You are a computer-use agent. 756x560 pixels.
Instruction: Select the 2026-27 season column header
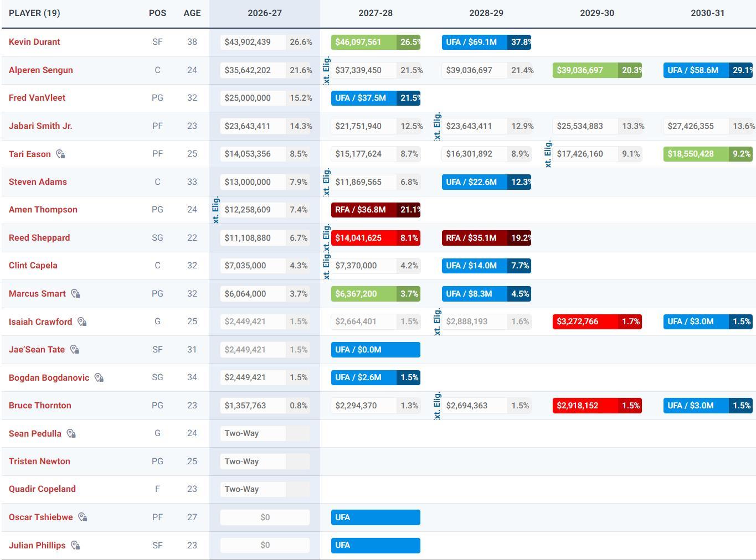pyautogui.click(x=265, y=13)
